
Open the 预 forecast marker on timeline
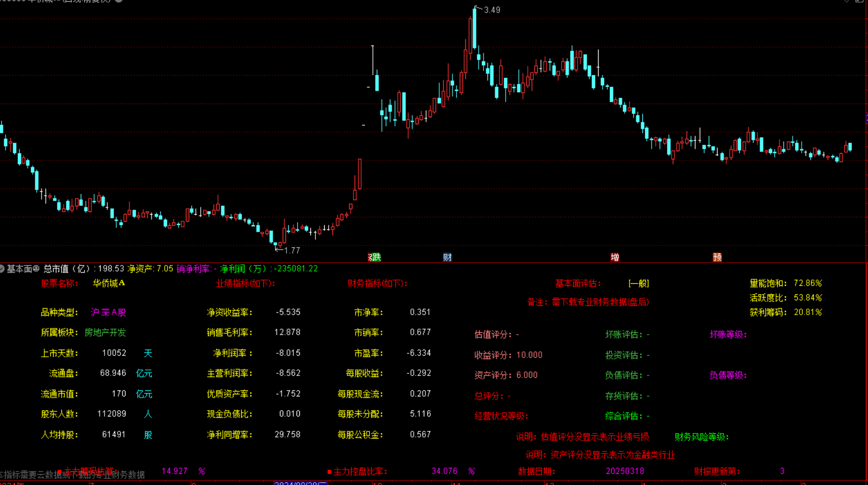(x=718, y=257)
